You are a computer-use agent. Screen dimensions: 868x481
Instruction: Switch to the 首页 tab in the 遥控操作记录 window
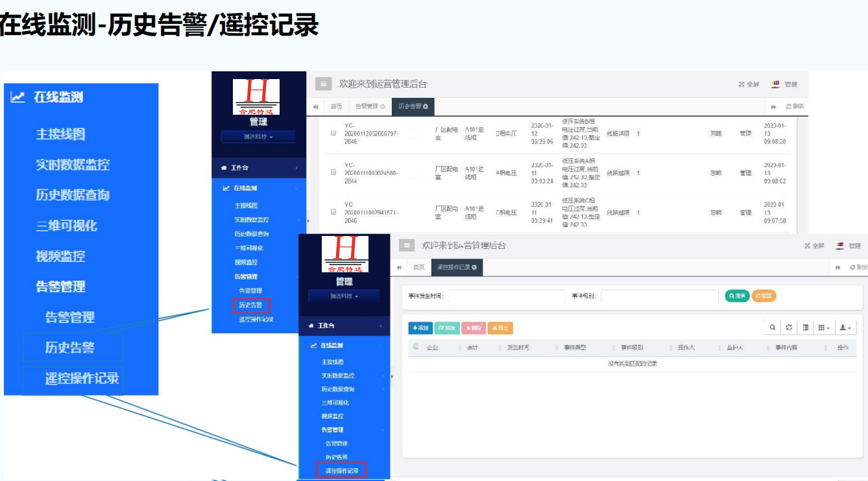pos(419,267)
